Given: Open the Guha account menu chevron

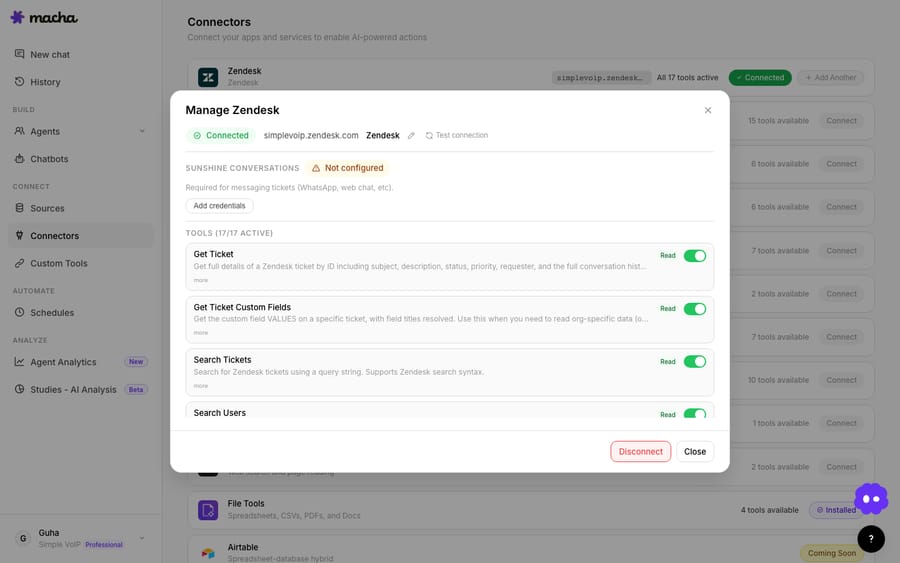Looking at the screenshot, I should [x=142, y=538].
